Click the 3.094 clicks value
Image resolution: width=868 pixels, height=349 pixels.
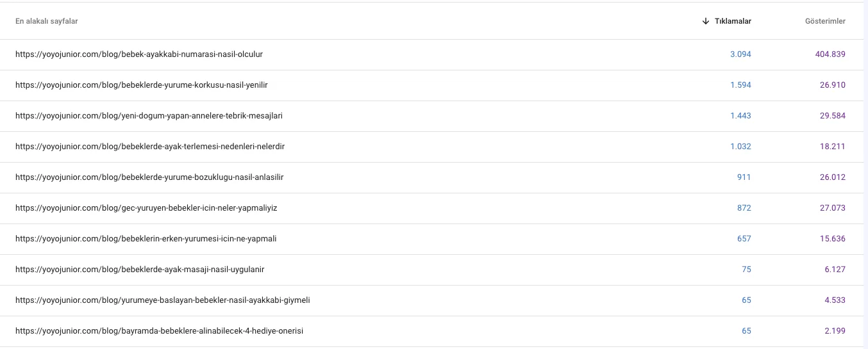(740, 54)
